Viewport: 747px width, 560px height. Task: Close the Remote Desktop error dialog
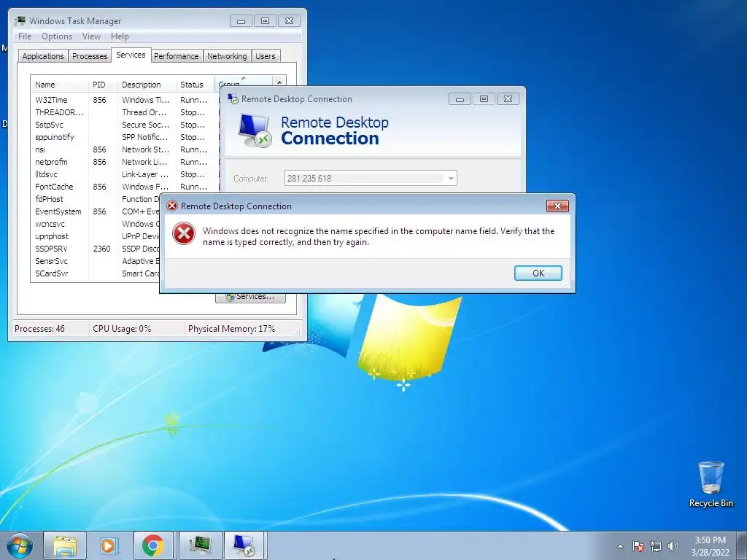[x=557, y=206]
